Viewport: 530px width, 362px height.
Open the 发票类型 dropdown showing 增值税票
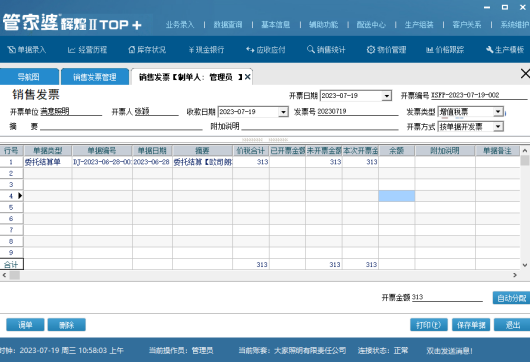tap(498, 112)
